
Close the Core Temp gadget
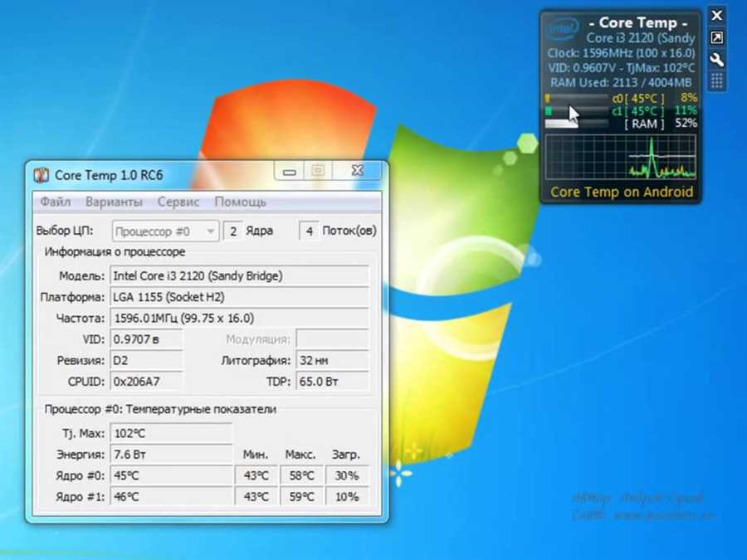tap(716, 16)
